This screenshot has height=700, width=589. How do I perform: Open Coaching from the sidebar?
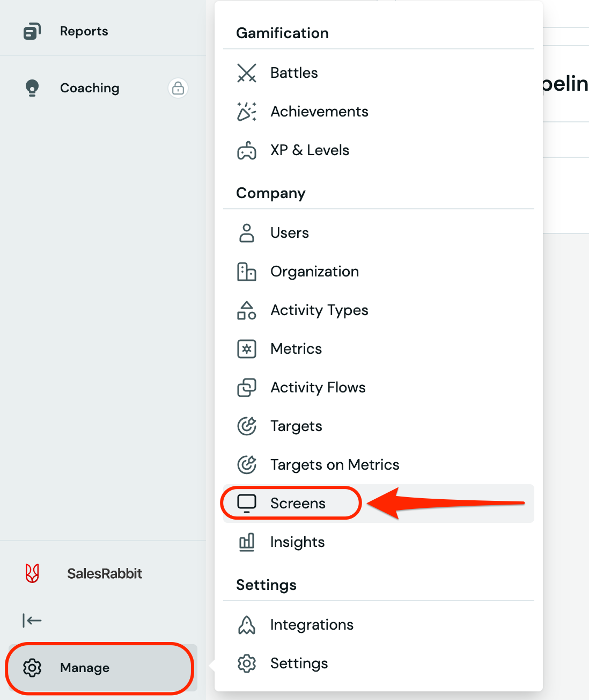[90, 88]
